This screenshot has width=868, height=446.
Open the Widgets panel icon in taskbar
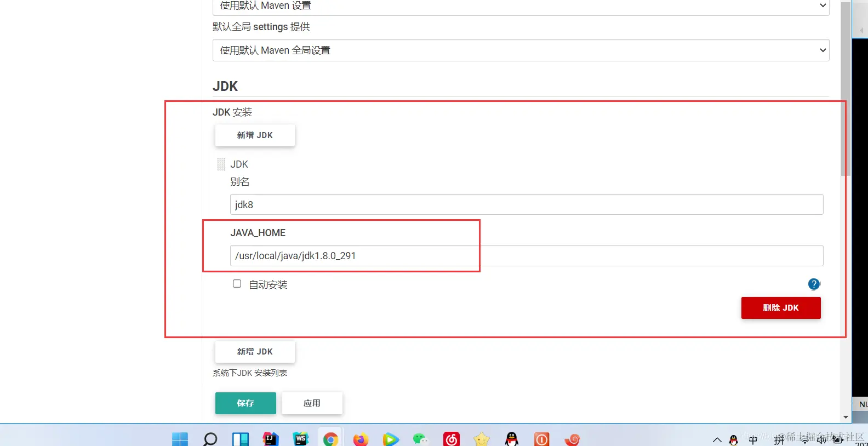tap(241, 439)
